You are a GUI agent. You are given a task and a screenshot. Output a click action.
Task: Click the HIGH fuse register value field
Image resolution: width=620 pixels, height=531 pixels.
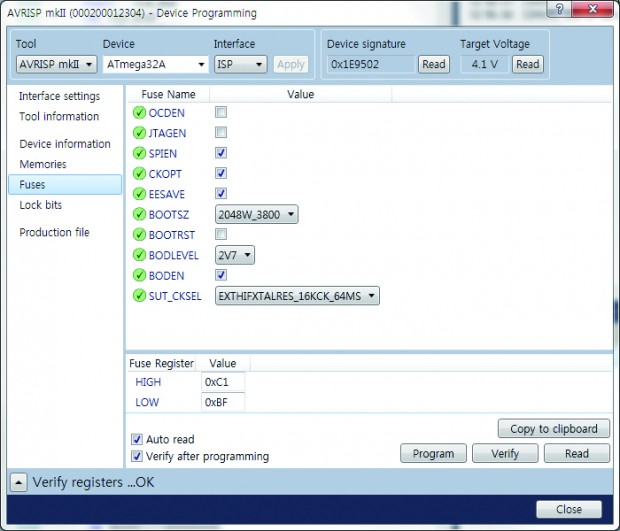223,382
